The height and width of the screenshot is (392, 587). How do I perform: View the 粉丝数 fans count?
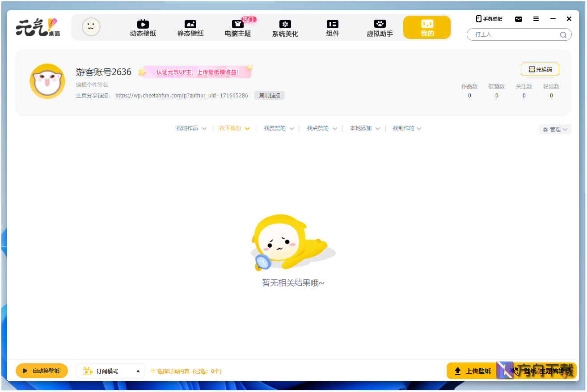pos(551,91)
